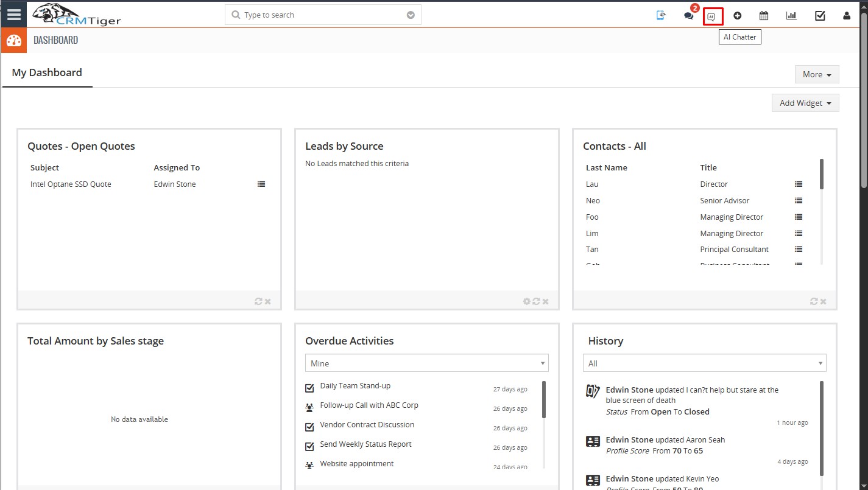Remove the Quotes - Open Quotes widget
Image resolution: width=868 pixels, height=490 pixels.
(268, 301)
